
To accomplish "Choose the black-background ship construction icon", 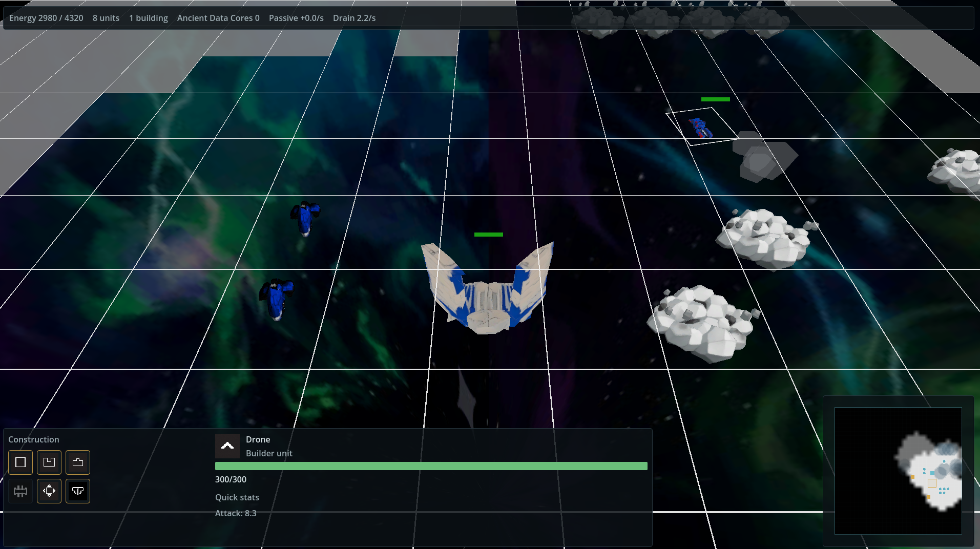I will point(78,491).
